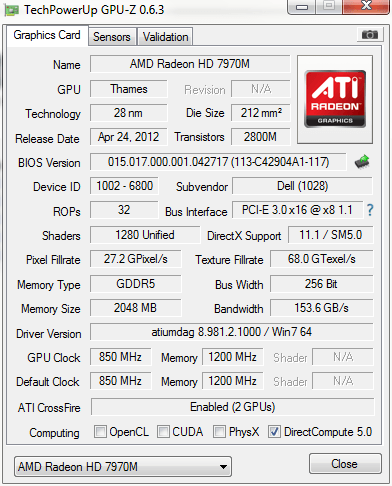Open the Validation tab
The height and width of the screenshot is (486, 392).
pos(165,37)
